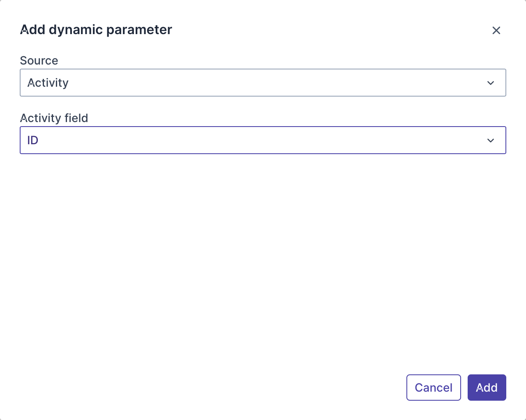
Task: Expand the Activity field selector arrow
Action: point(490,141)
